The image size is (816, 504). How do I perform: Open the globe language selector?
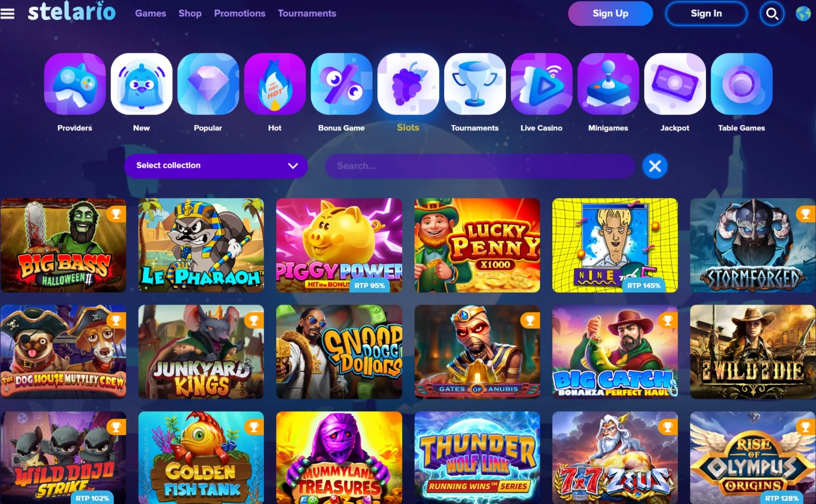click(x=804, y=13)
